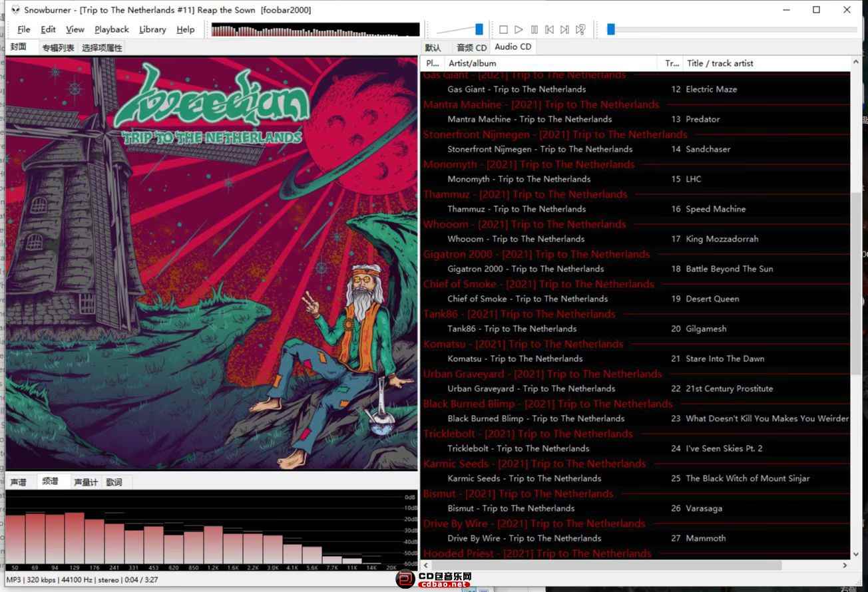The width and height of the screenshot is (868, 592).
Task: Click the status bar playback info
Action: pyautogui.click(x=83, y=579)
